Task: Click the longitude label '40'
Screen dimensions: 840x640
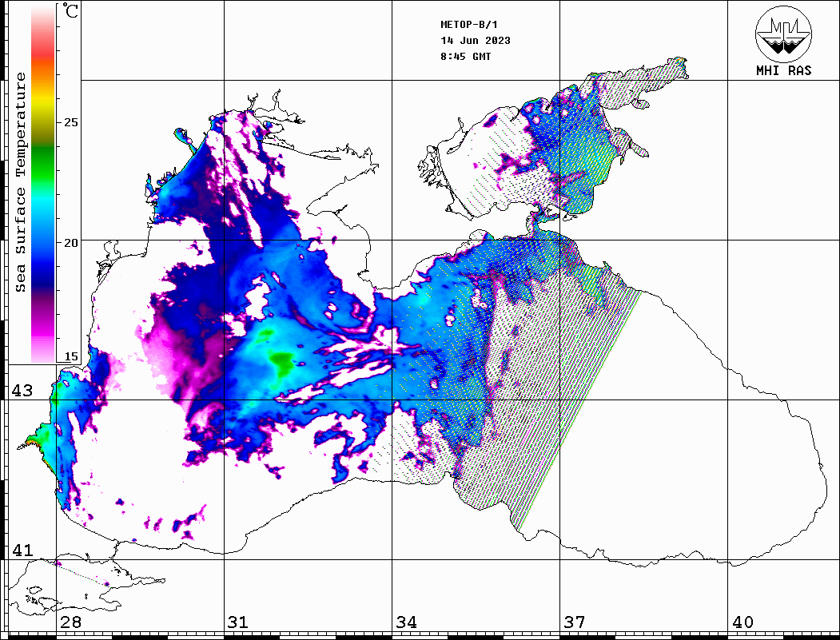Action: [x=742, y=622]
